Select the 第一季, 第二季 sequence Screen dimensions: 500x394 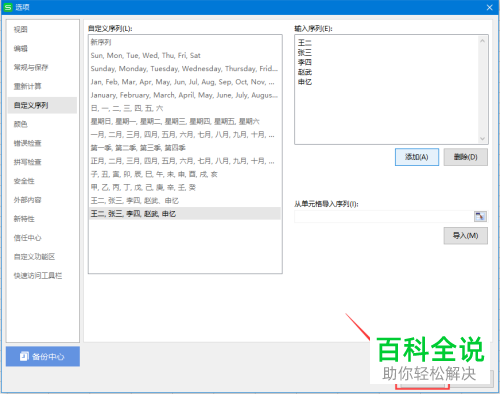[185, 148]
